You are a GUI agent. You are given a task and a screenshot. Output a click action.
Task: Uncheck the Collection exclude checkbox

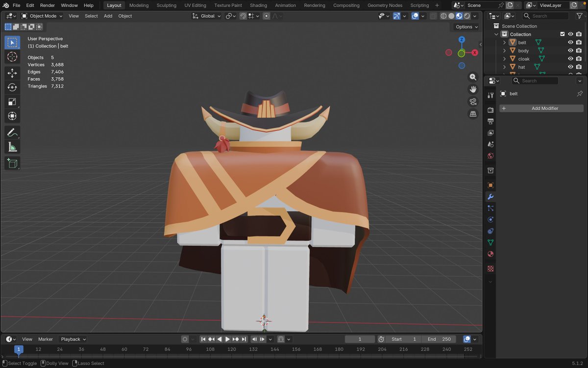(x=562, y=34)
